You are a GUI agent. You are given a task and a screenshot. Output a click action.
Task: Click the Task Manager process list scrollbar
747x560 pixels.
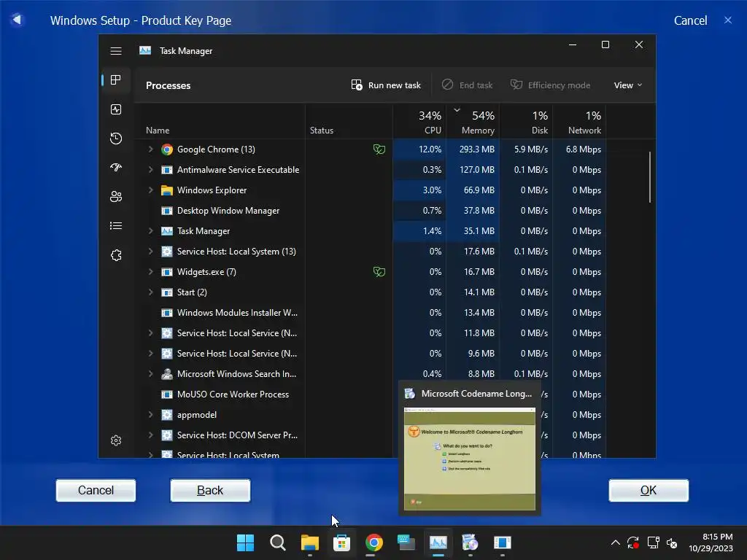650,177
